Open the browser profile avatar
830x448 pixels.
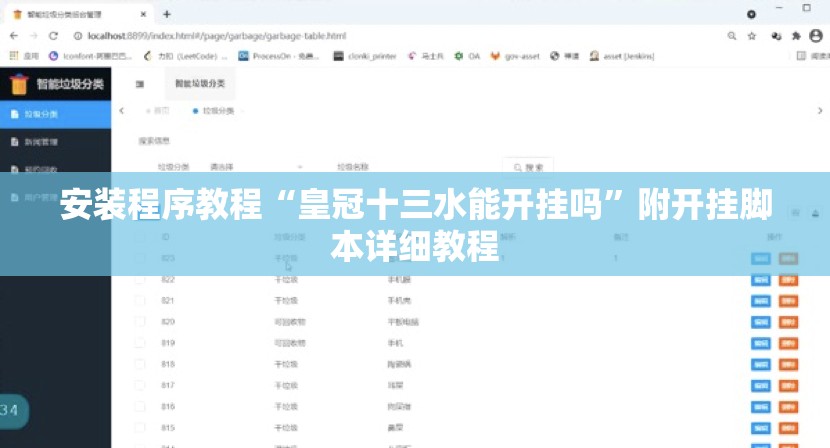816,35
